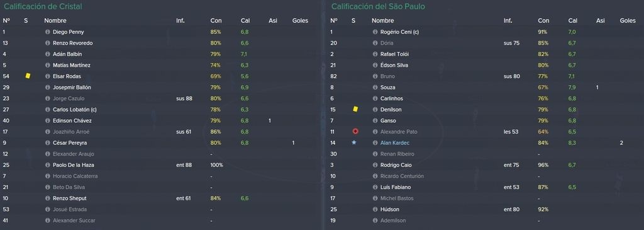Screen dimensions: 644x230
Task: Click the info icon beside César Pereyra
Action: [x=48, y=143]
